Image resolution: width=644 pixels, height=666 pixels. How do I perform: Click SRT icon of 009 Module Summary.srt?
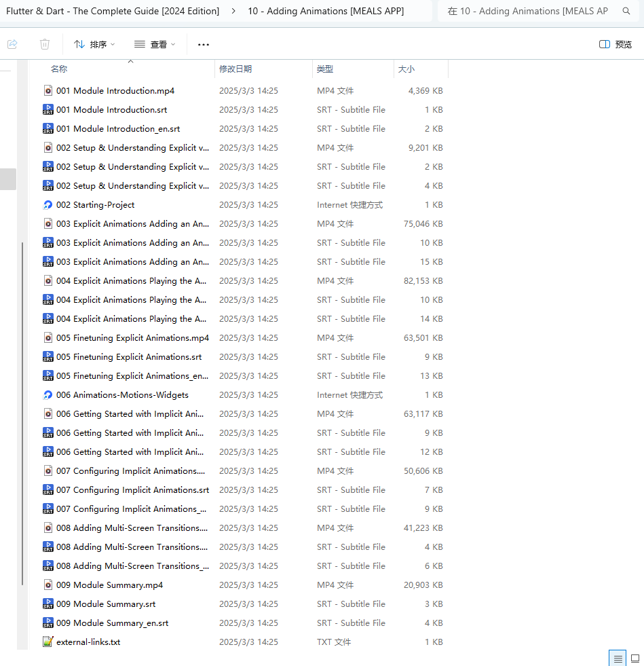(48, 604)
